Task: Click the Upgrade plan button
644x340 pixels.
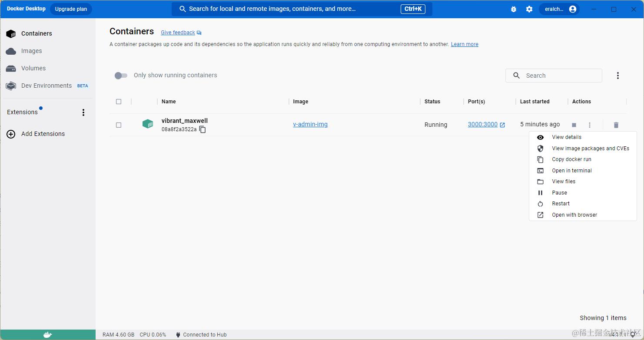Action: 71,9
